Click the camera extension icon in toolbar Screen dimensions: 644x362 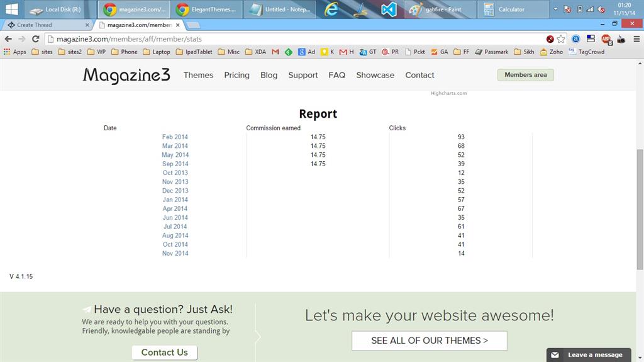[x=621, y=40]
